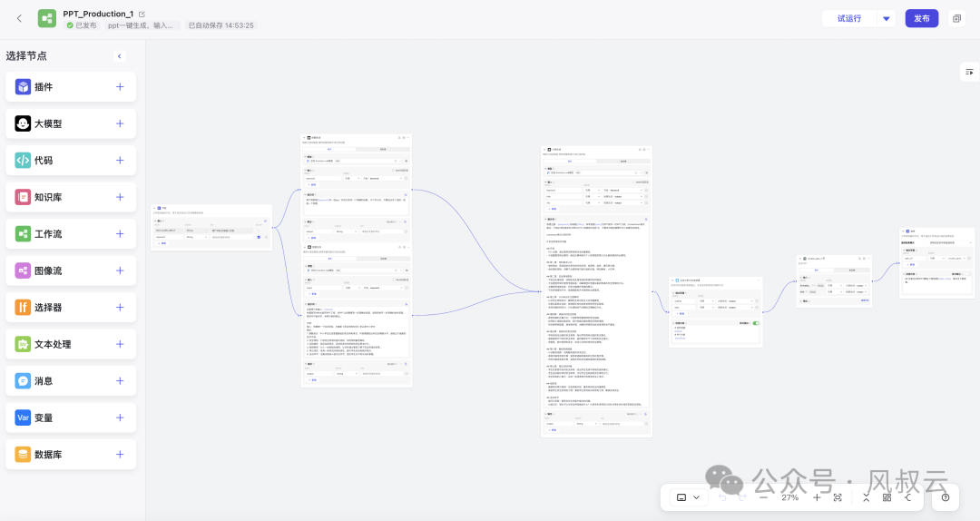Image resolution: width=980 pixels, height=521 pixels.
Task: Add a 大模型 node with plus
Action: pos(120,123)
